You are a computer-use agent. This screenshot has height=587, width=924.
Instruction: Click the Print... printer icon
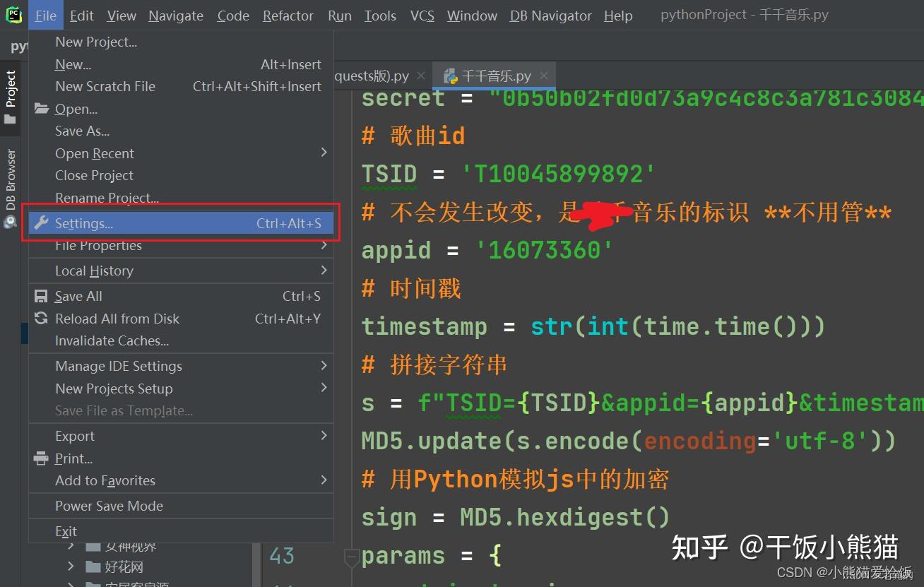coord(42,458)
